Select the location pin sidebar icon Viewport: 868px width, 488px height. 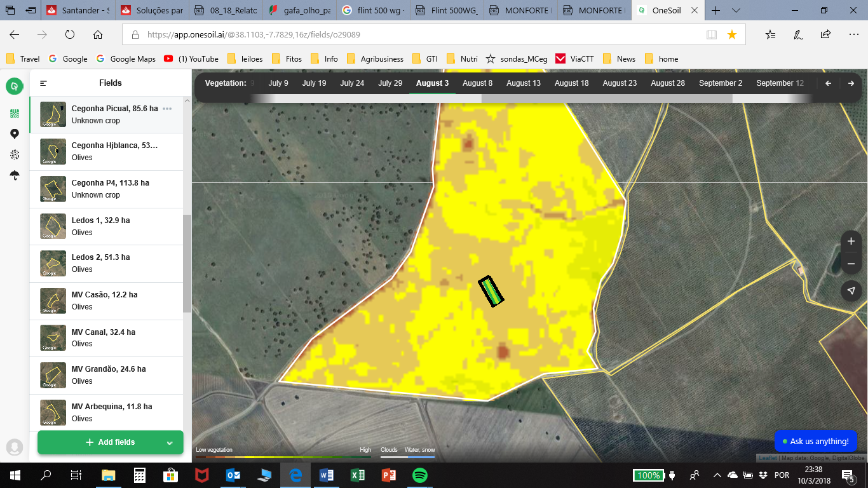click(x=14, y=134)
